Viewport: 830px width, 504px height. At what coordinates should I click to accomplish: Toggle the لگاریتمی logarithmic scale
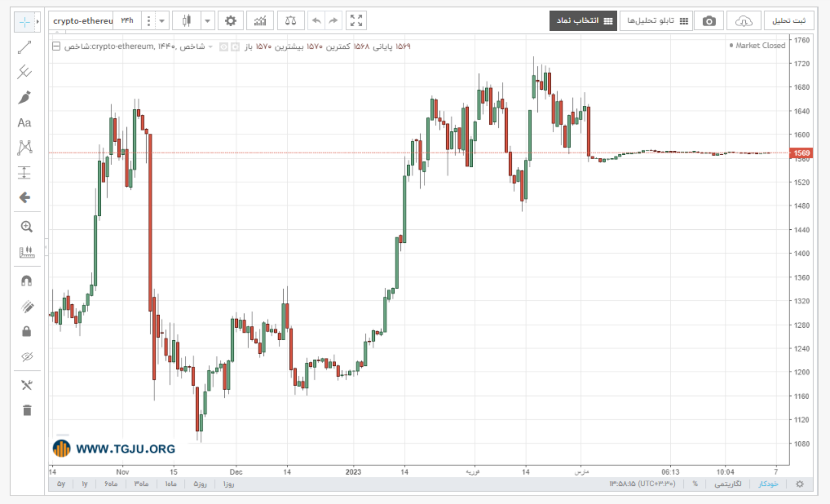coord(728,484)
